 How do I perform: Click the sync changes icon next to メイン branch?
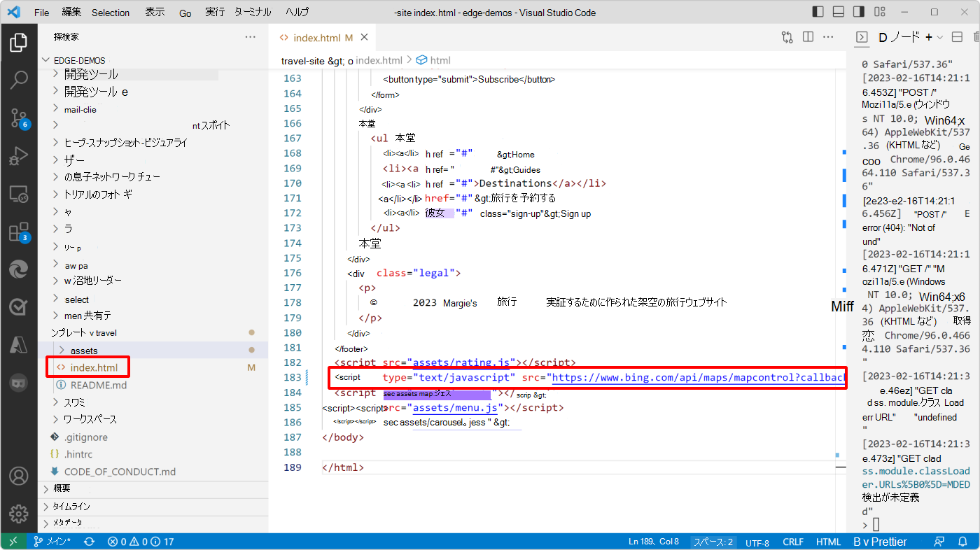pyautogui.click(x=90, y=541)
